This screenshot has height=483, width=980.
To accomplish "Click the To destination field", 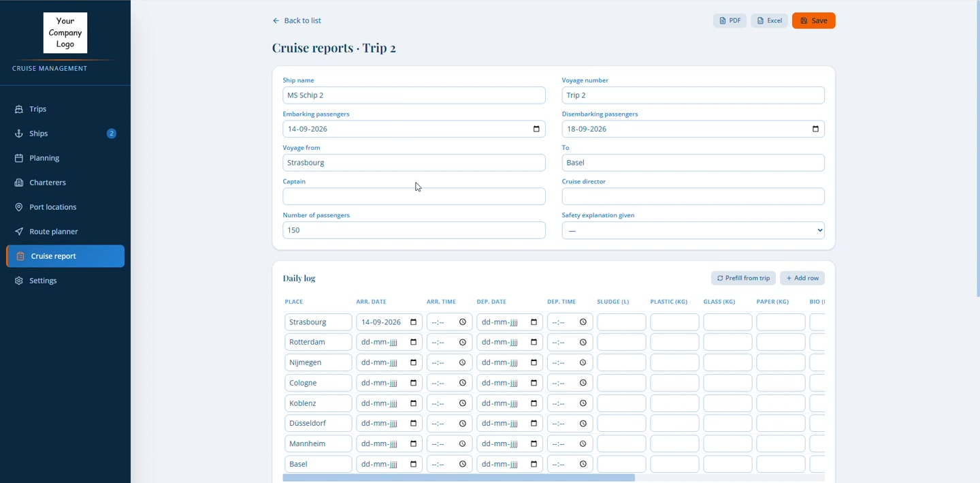I will [693, 163].
